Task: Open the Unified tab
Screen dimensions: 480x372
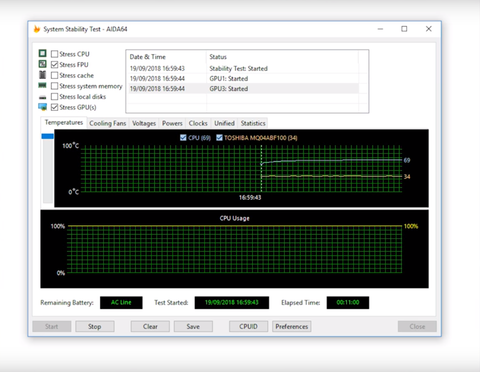Action: [x=224, y=123]
